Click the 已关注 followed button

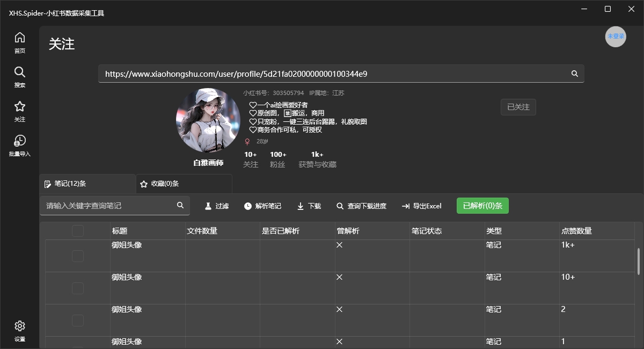518,107
